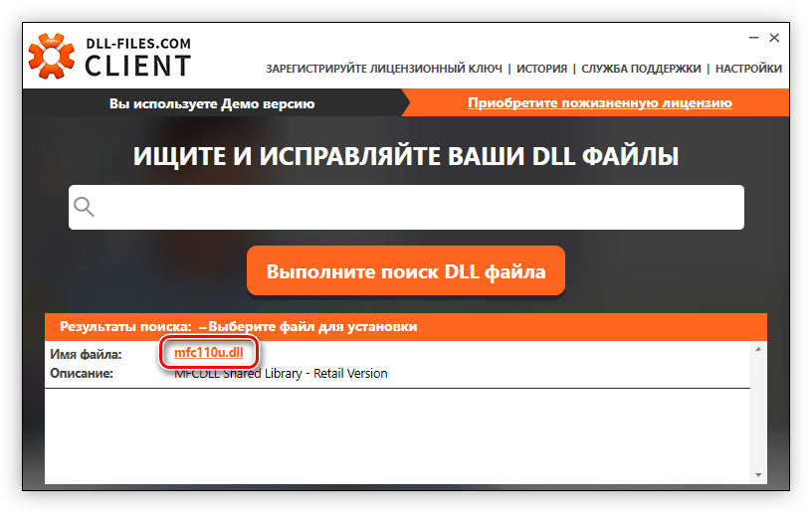Click the results scrollbar down arrow
This screenshot has width=812, height=513.
tap(758, 475)
